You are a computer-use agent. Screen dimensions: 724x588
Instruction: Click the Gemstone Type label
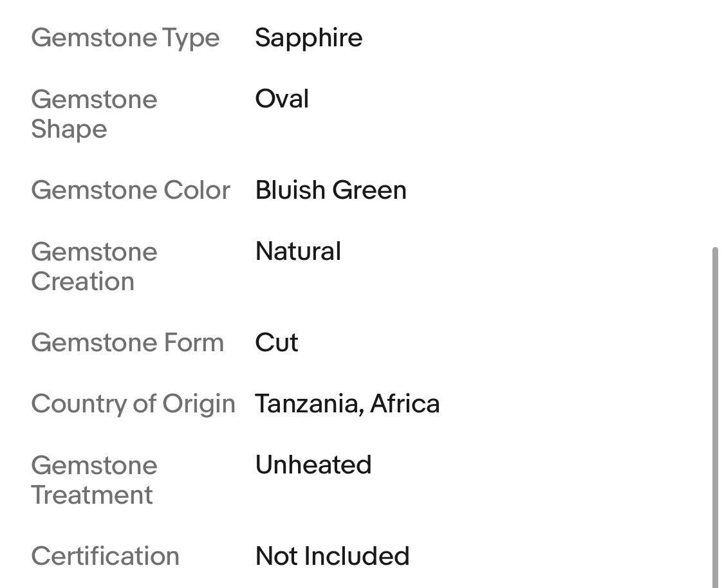pyautogui.click(x=125, y=37)
